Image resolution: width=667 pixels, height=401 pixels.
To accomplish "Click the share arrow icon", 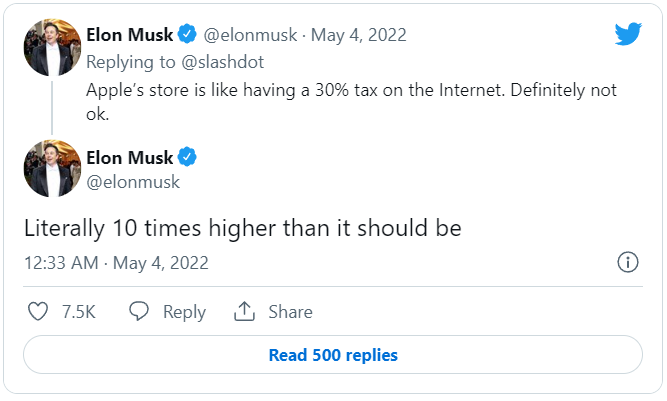I will (x=245, y=312).
